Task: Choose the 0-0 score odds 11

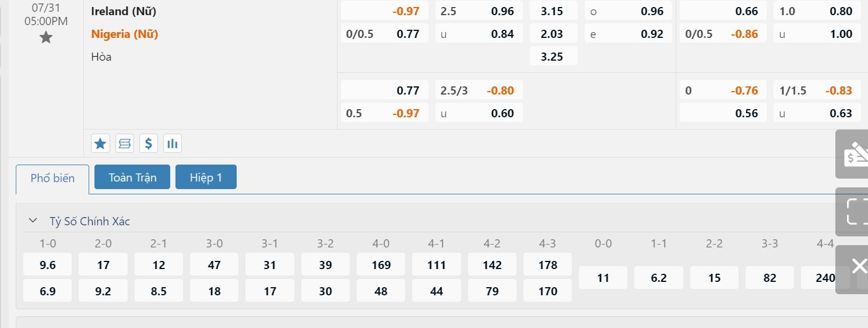Action: pos(603,278)
